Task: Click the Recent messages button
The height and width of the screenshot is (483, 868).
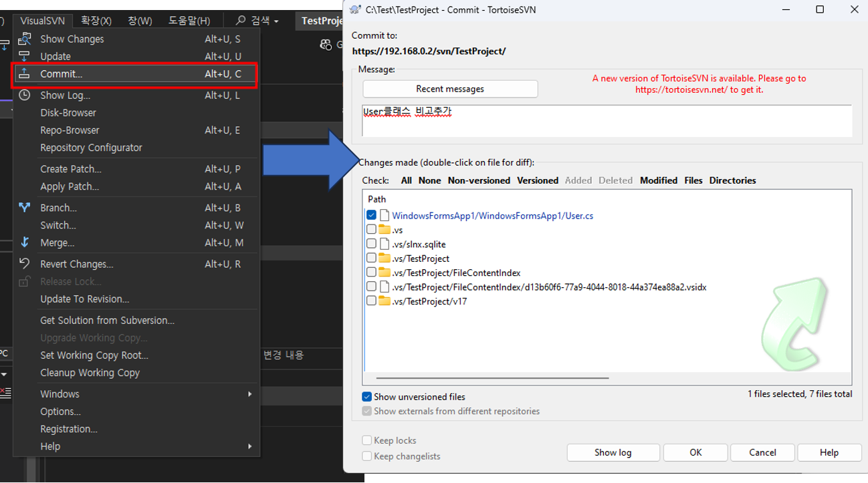Action: point(450,89)
